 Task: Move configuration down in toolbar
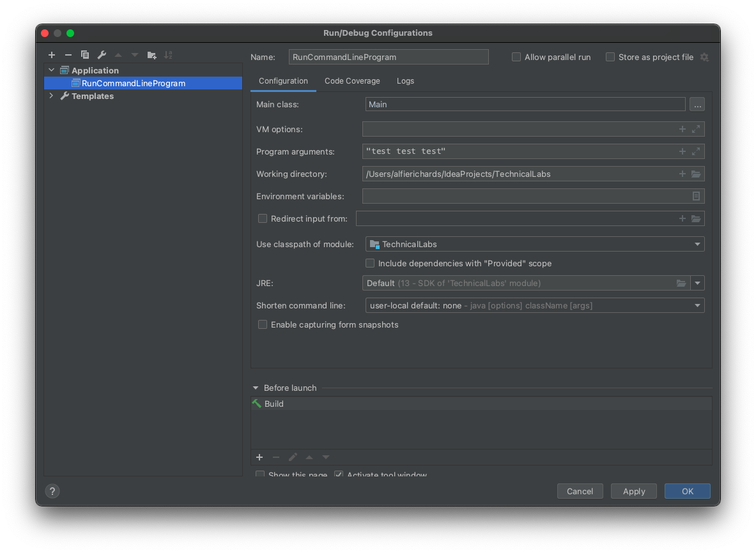coord(135,55)
